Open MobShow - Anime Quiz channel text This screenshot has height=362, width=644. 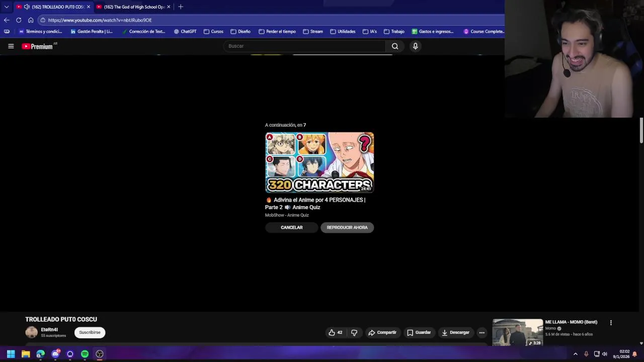point(287,215)
